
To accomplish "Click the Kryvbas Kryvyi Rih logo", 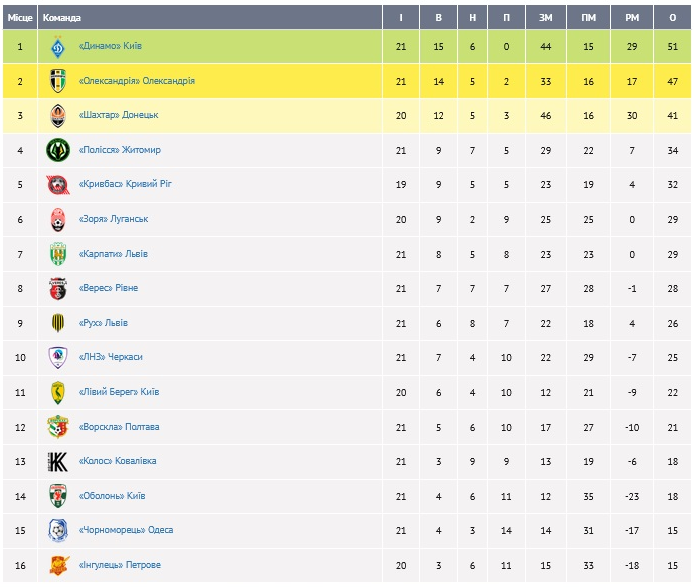I will (x=57, y=185).
